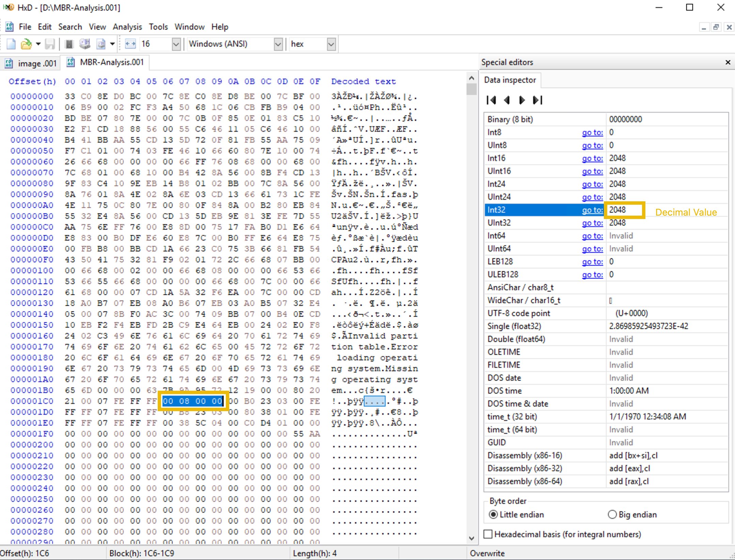Click the DOS time value 1:00:00 AM

tap(629, 391)
